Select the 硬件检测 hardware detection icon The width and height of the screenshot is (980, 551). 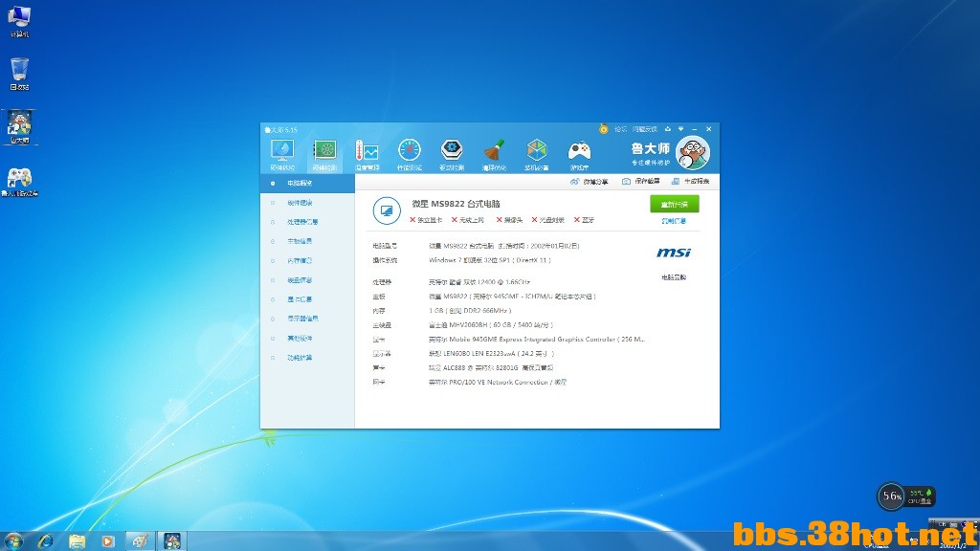324,154
